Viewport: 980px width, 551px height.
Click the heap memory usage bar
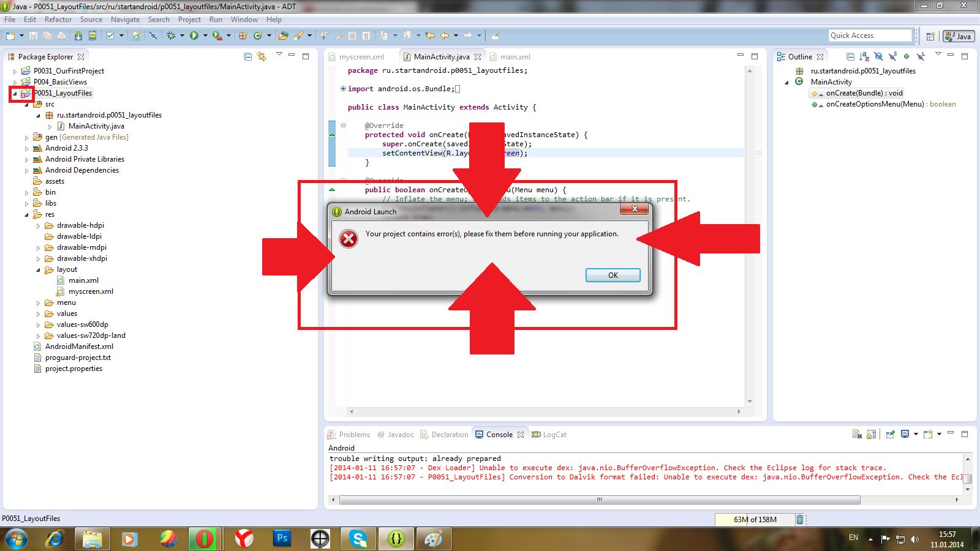[755, 519]
